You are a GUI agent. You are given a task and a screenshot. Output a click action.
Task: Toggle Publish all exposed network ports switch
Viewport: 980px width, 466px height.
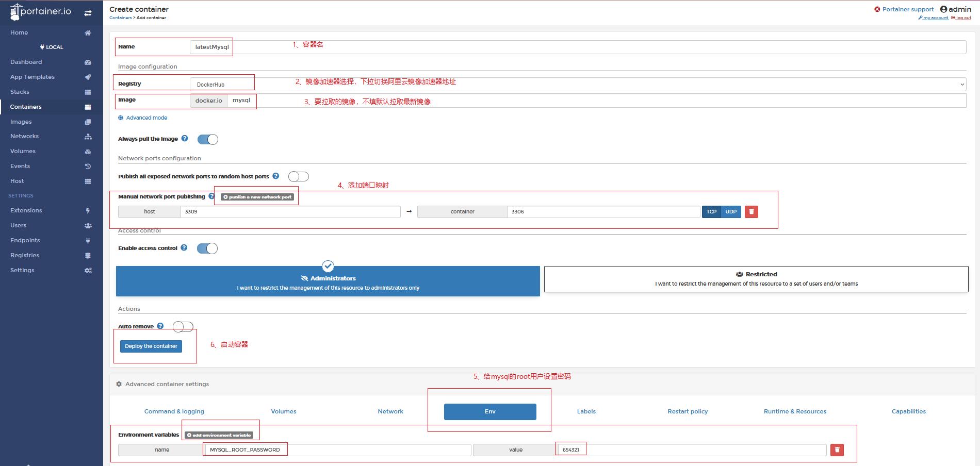[x=299, y=177]
